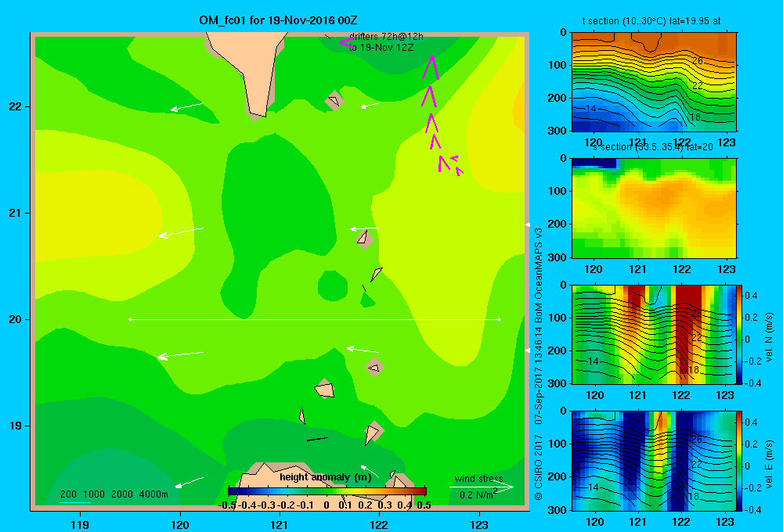Select the salinity section plot
This screenshot has height=532, width=783.
654,208
